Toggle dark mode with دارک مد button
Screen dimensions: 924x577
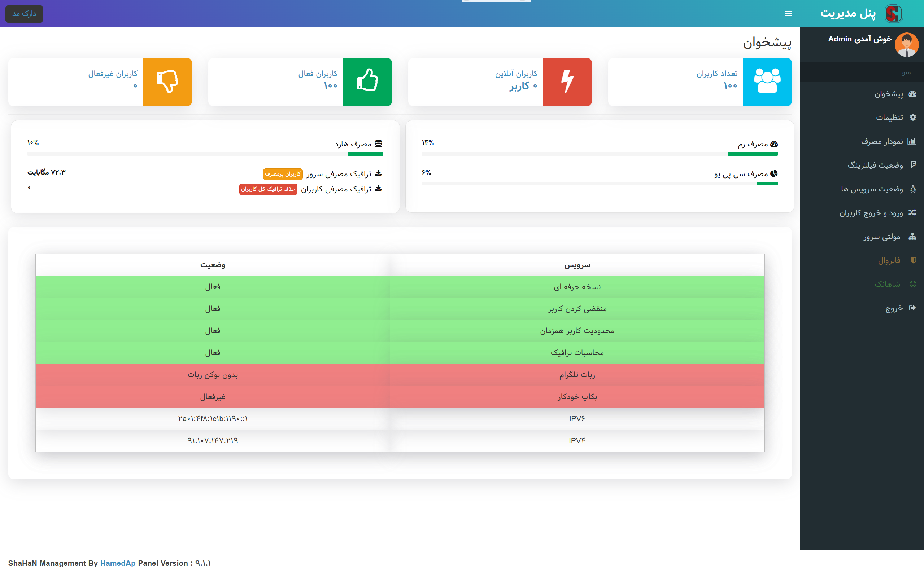pos(24,14)
